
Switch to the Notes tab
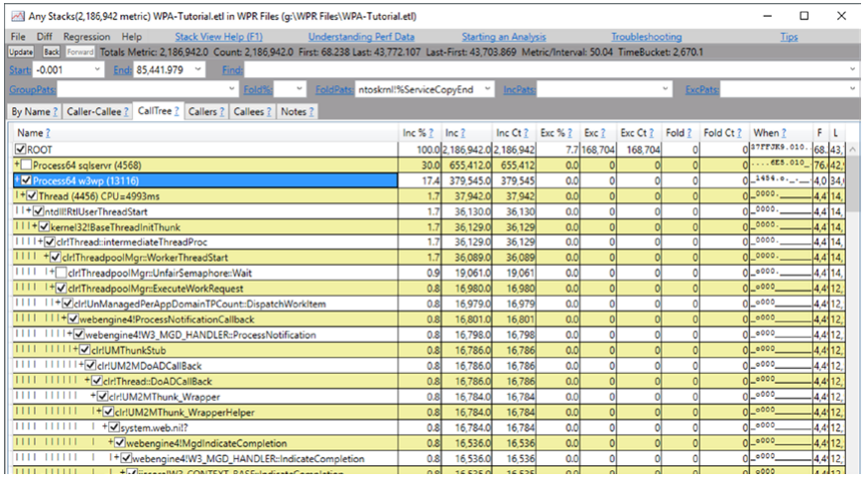(x=298, y=111)
